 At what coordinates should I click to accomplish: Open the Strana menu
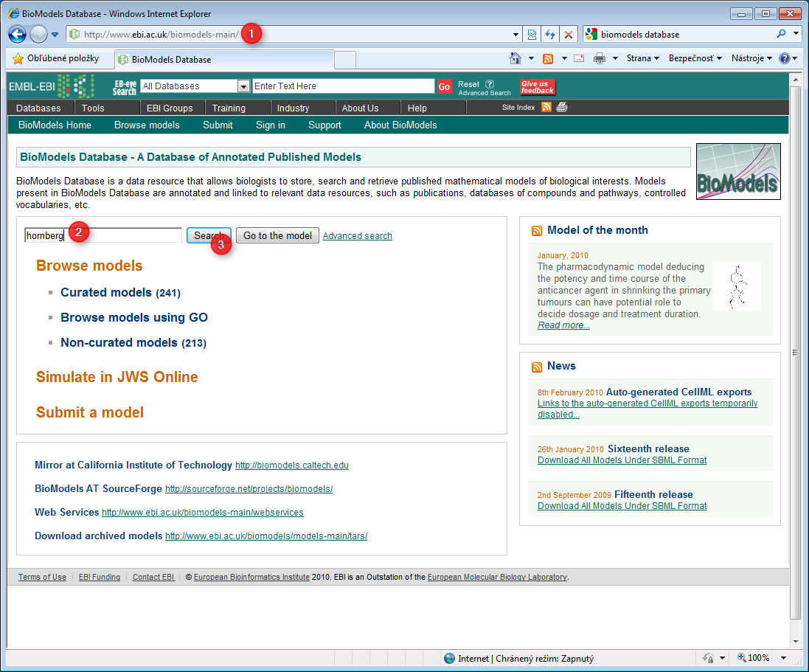tap(643, 58)
